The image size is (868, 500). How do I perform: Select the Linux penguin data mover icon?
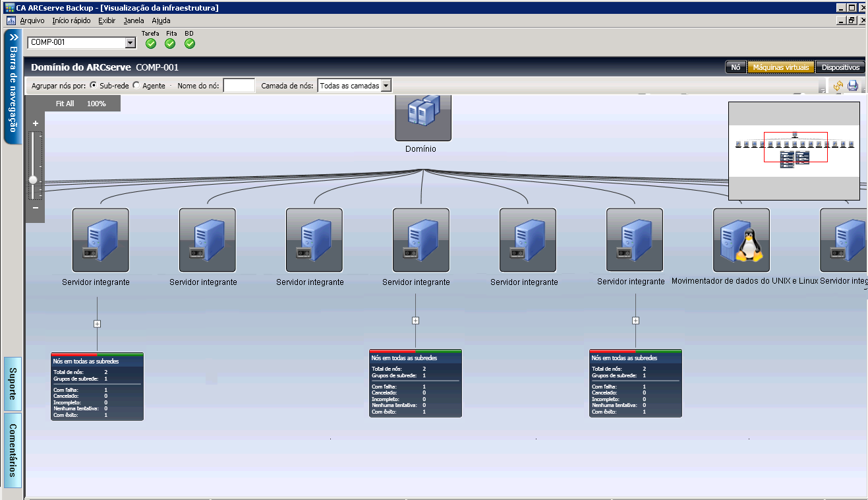pyautogui.click(x=741, y=240)
